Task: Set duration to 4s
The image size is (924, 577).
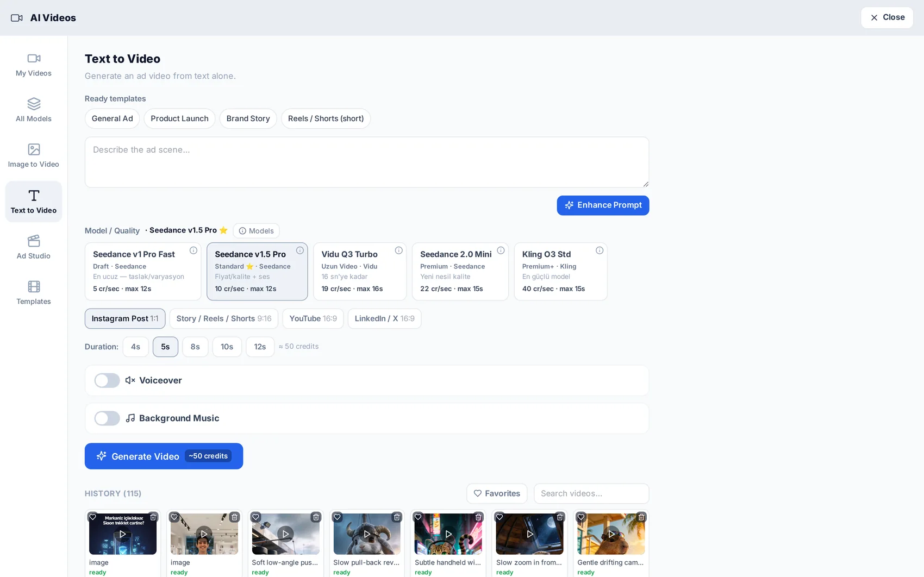Action: coord(136,347)
